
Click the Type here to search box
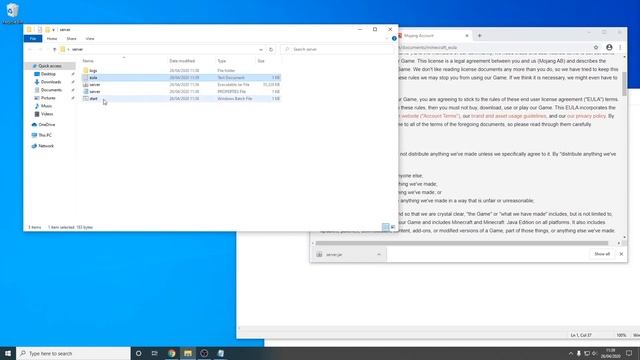[x=73, y=353]
